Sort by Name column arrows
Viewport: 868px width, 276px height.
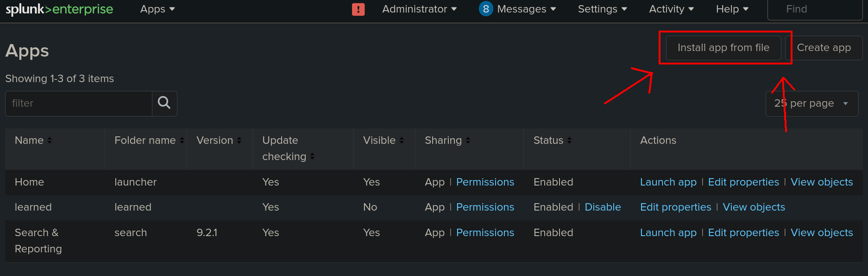pos(50,141)
